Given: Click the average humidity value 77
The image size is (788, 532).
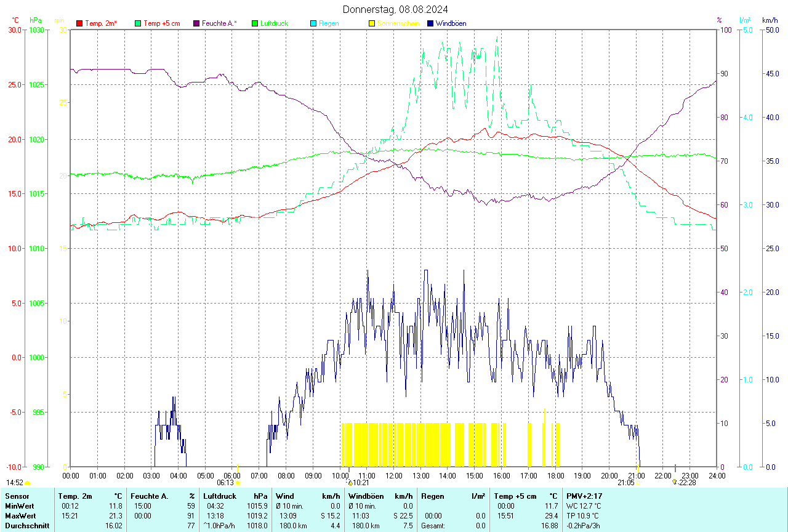Looking at the screenshot, I should click(x=191, y=526).
